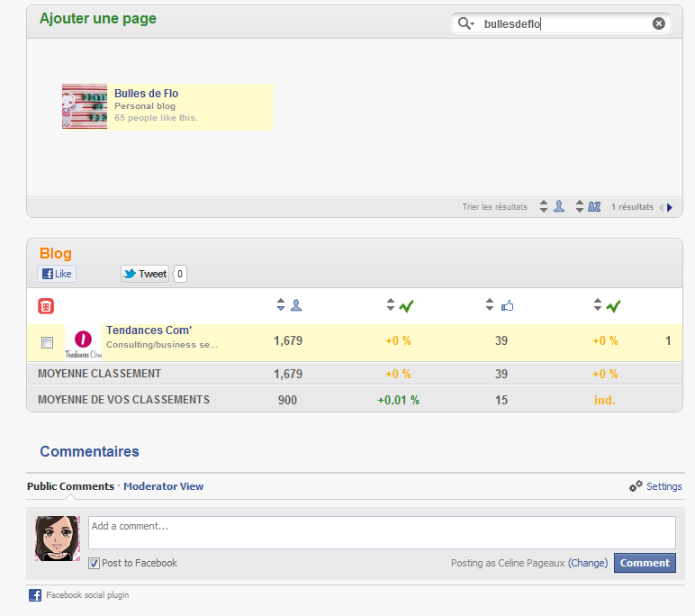695x616 pixels.
Task: Open the Tendances Com' page link
Action: point(149,331)
